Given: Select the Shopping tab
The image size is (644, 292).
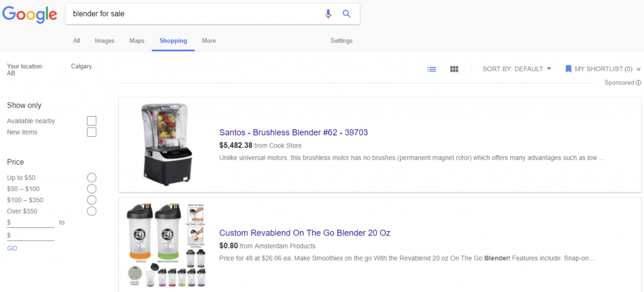Looking at the screenshot, I should pyautogui.click(x=174, y=41).
